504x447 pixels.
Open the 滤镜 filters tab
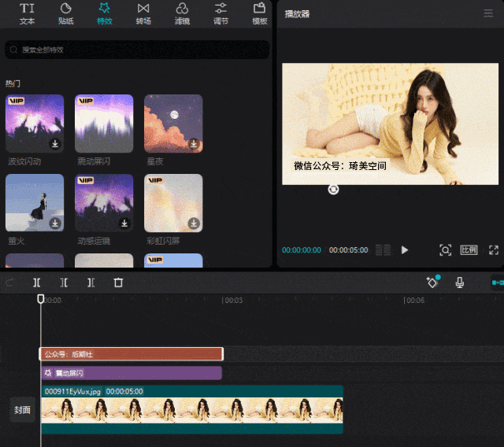click(x=182, y=14)
